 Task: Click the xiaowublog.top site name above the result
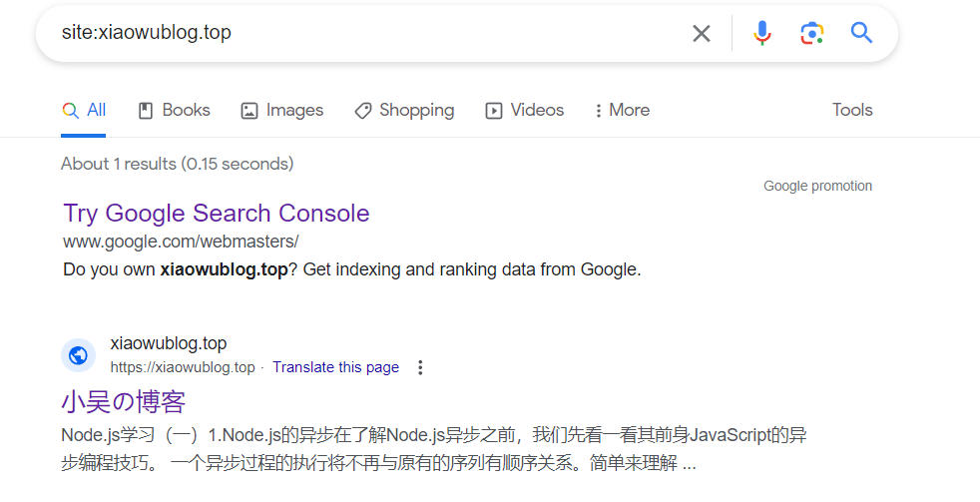169,344
